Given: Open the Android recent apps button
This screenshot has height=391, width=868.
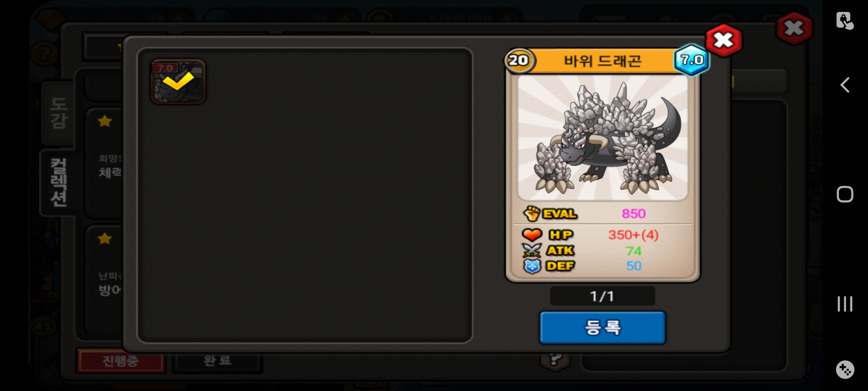Looking at the screenshot, I should pos(845,304).
